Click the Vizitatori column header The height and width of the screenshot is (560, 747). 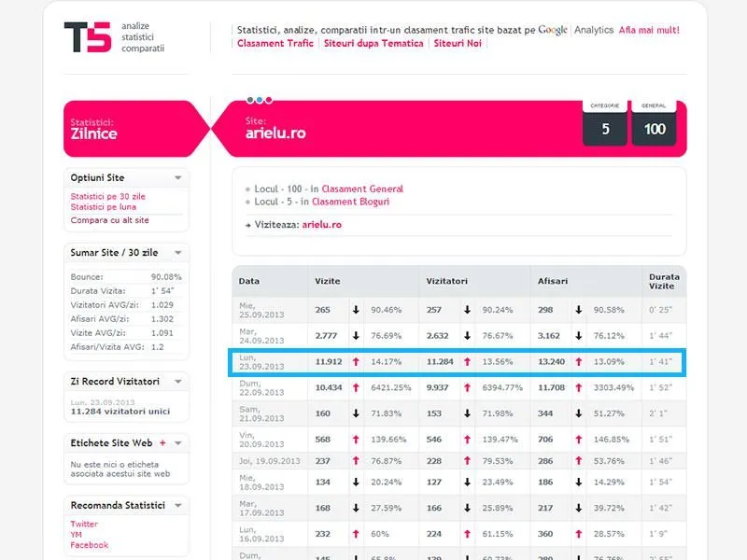pyautogui.click(x=446, y=282)
